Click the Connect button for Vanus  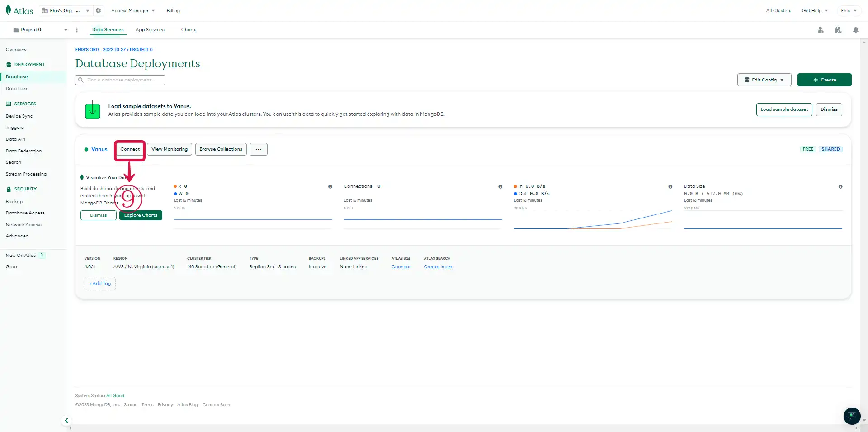[x=130, y=149]
